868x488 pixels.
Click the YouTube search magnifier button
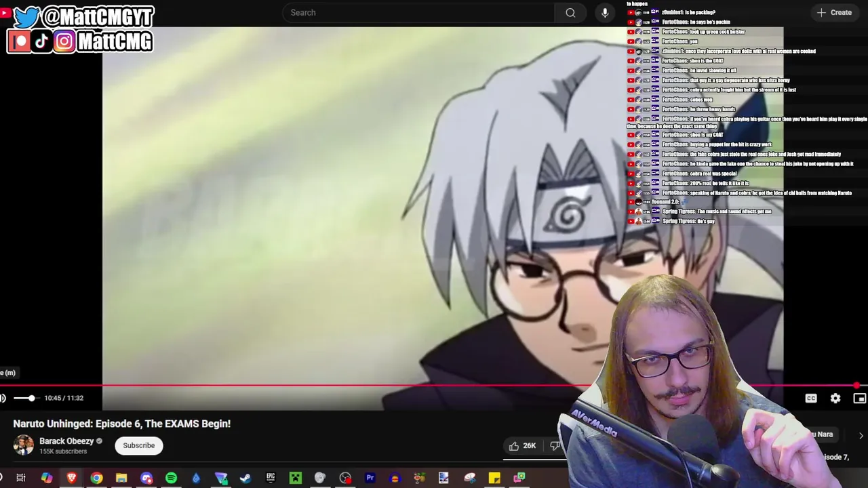(x=570, y=12)
